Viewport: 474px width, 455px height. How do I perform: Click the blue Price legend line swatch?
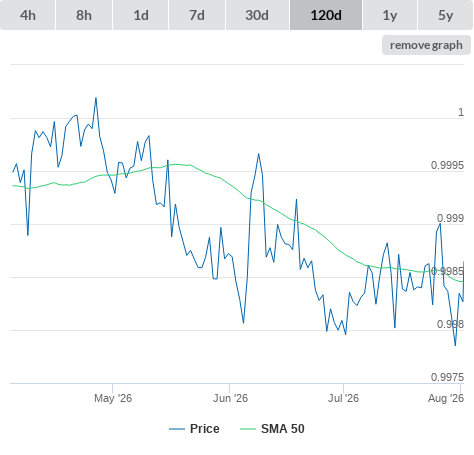click(x=177, y=429)
